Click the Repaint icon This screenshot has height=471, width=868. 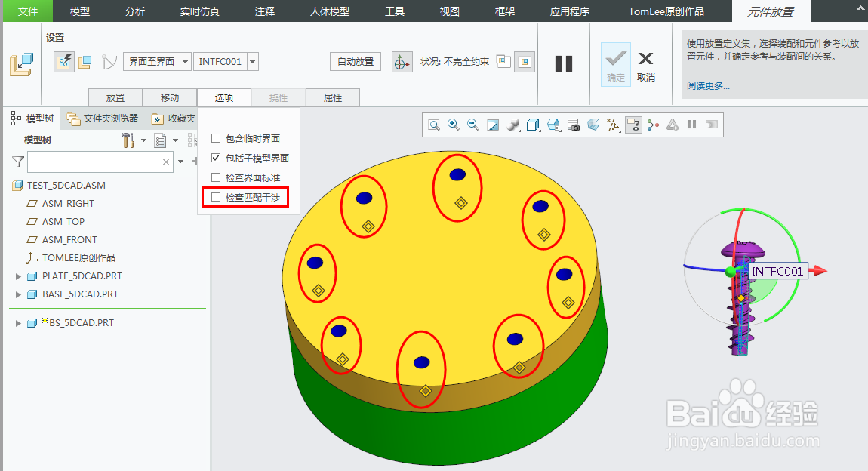[493, 125]
